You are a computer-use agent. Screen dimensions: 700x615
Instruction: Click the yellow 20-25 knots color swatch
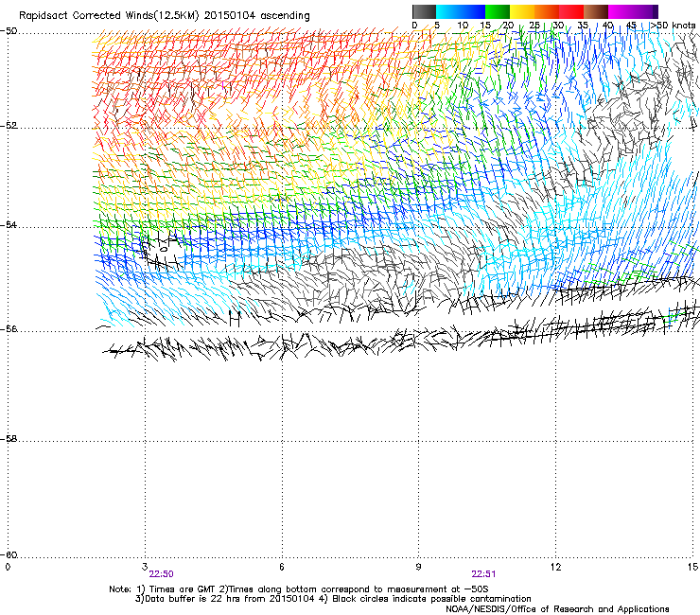pos(522,11)
